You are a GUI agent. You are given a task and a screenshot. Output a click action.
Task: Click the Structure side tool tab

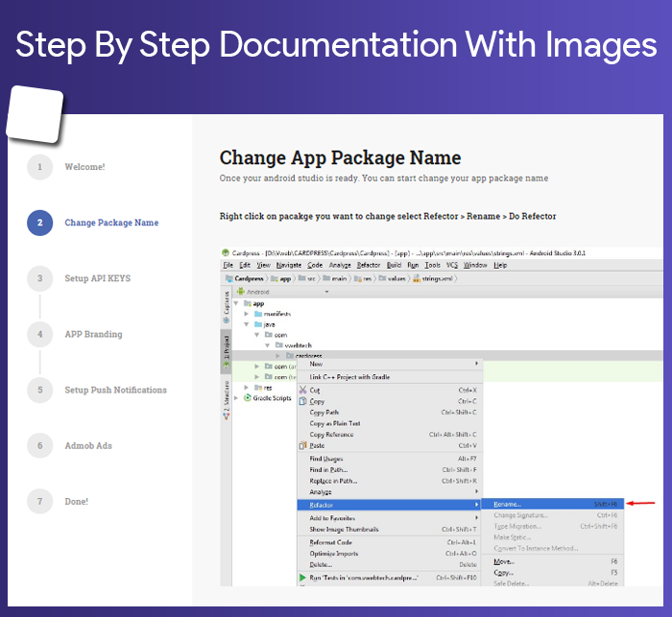click(x=226, y=400)
